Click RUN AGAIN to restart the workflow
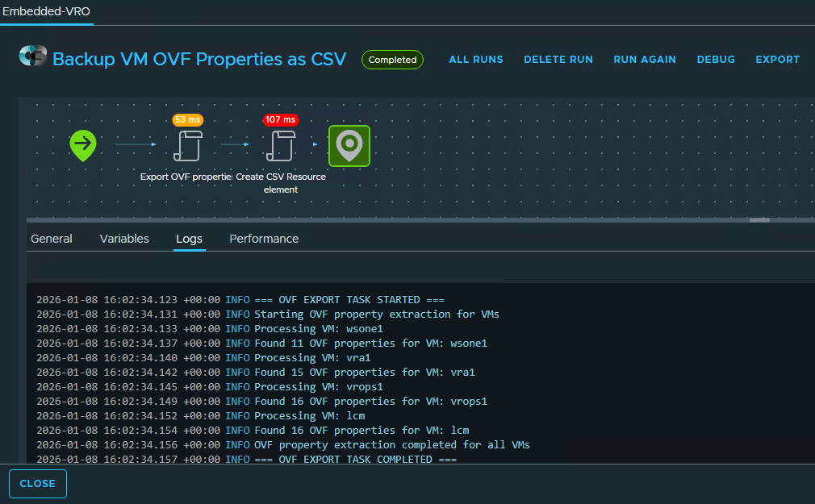 645,60
